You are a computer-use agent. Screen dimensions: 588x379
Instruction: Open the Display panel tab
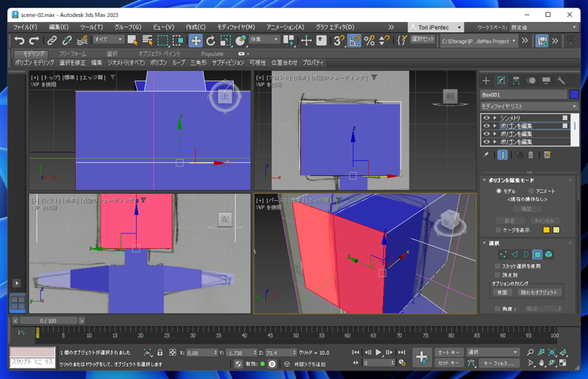(x=546, y=80)
